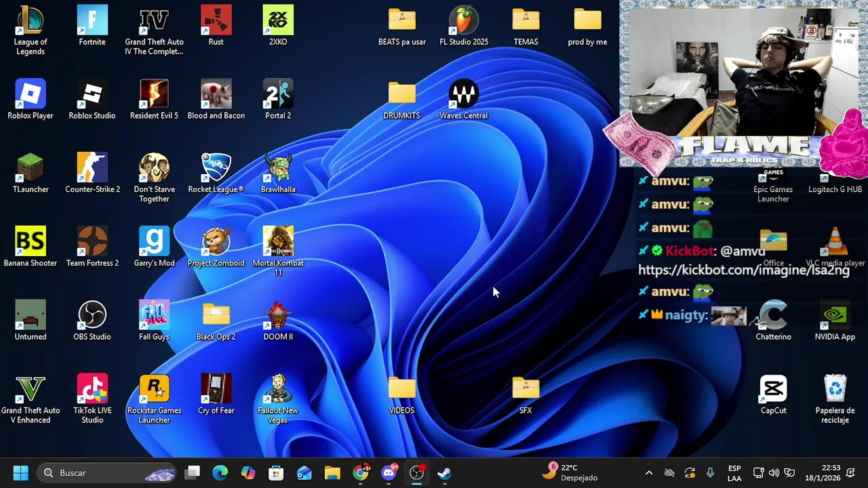Open Roblox Studio icon

pyautogui.click(x=92, y=99)
